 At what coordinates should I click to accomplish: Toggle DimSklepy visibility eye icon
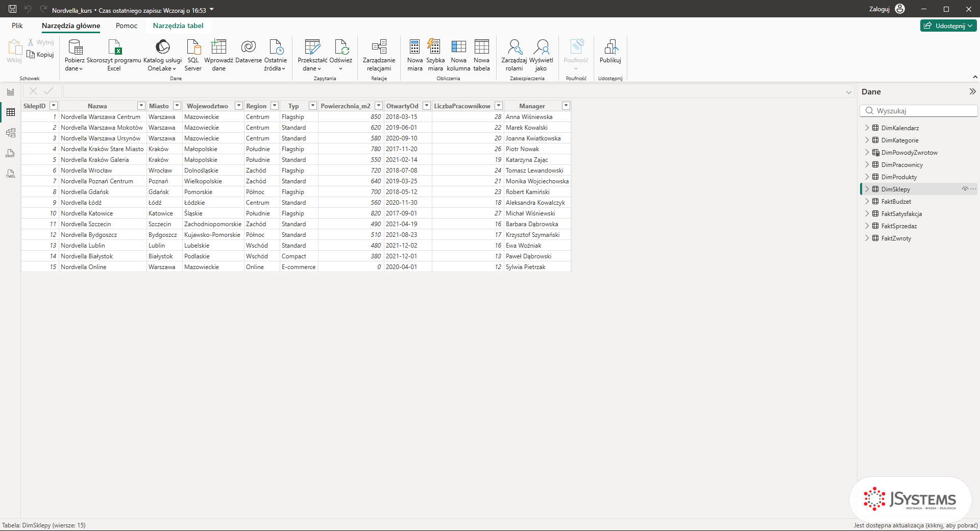tap(965, 189)
